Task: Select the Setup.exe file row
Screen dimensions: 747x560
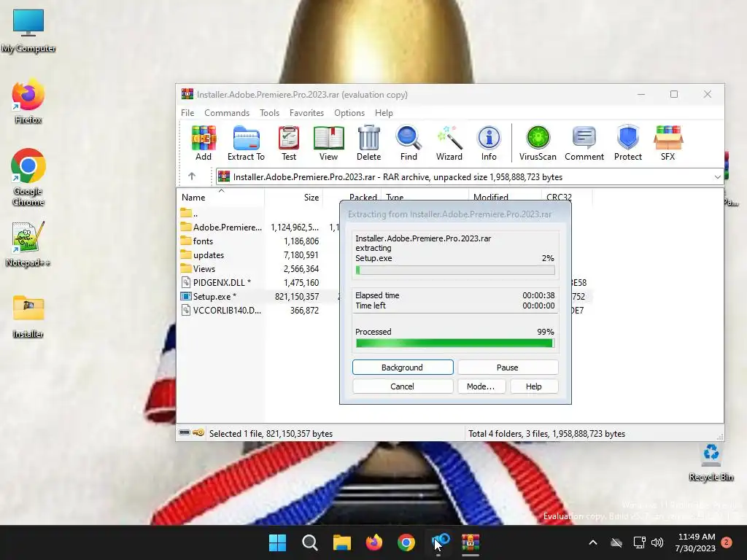Action: pyautogui.click(x=258, y=296)
